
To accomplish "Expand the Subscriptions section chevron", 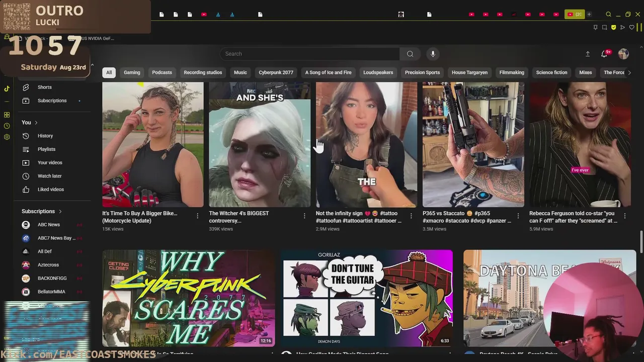I will (60, 212).
